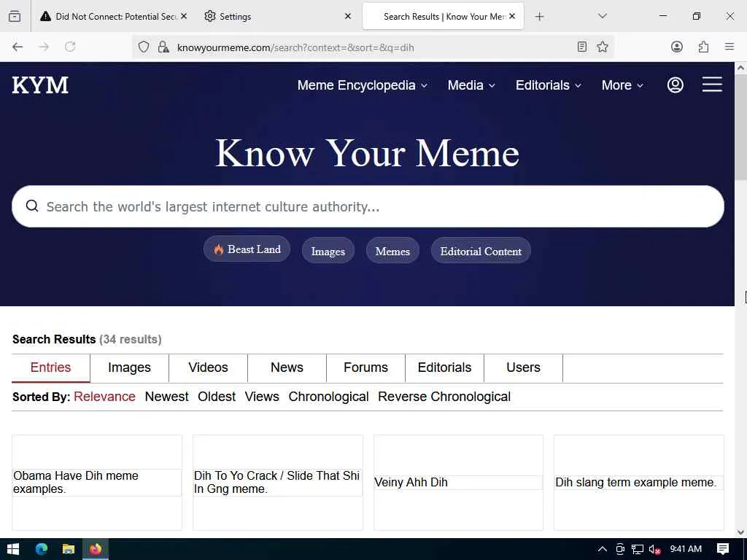Sort results by Chronological
This screenshot has width=747, height=560.
329,397
